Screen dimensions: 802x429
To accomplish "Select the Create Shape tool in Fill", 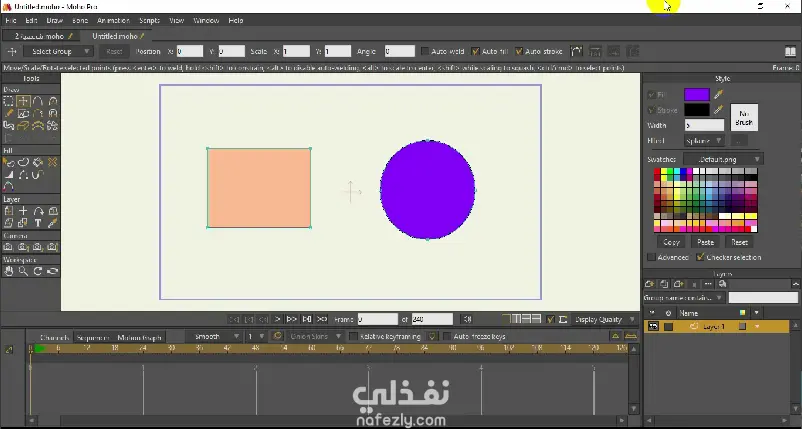I will [x=23, y=163].
